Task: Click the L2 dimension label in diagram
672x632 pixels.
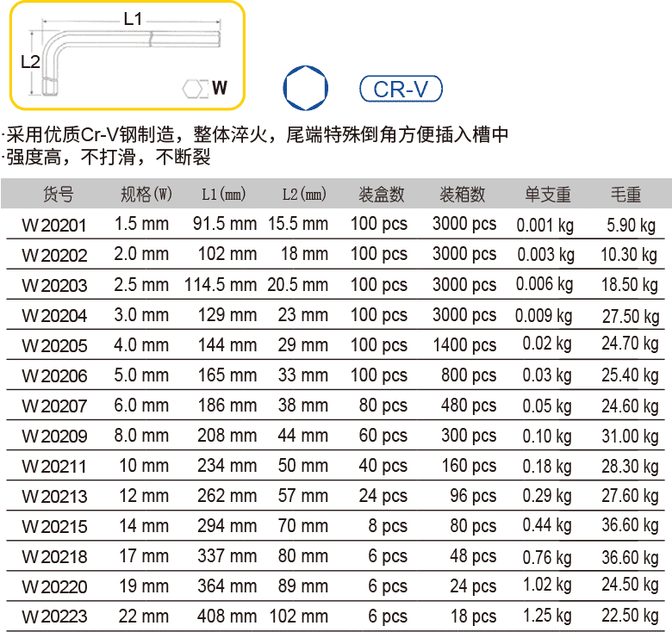Action: click(x=29, y=61)
